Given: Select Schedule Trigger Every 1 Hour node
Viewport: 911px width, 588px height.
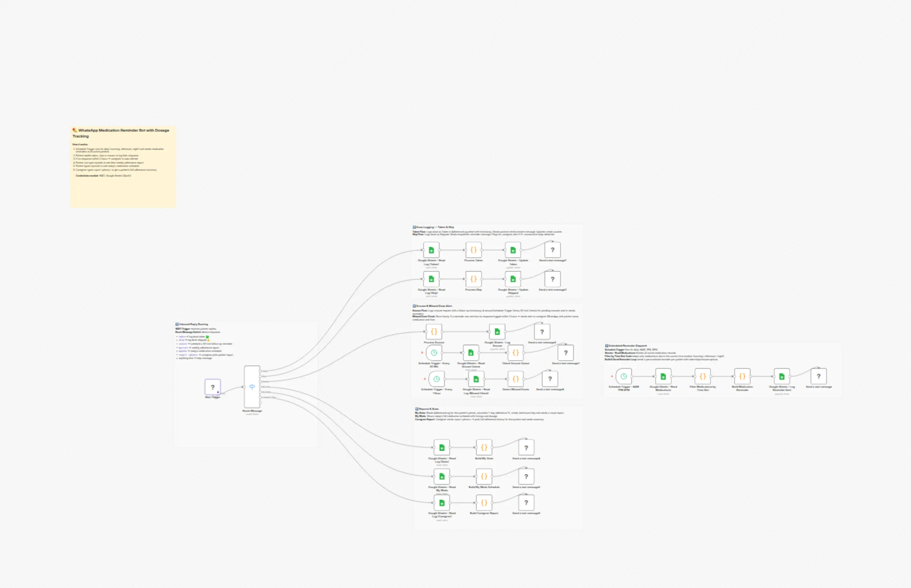Looking at the screenshot, I should pos(436,379).
